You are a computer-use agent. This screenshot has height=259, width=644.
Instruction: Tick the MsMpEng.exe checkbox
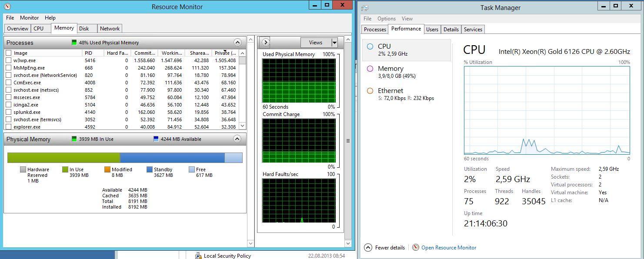8,68
